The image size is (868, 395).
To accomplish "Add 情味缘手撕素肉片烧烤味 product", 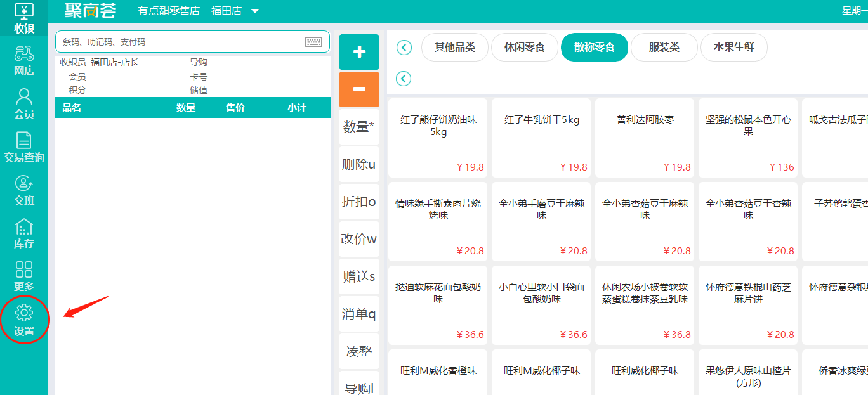I will tap(438, 221).
